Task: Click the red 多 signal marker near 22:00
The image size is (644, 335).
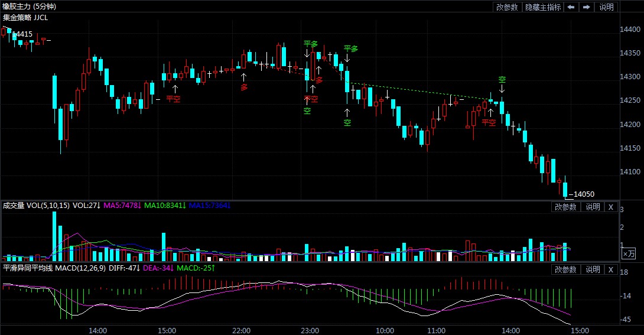Action: point(244,87)
